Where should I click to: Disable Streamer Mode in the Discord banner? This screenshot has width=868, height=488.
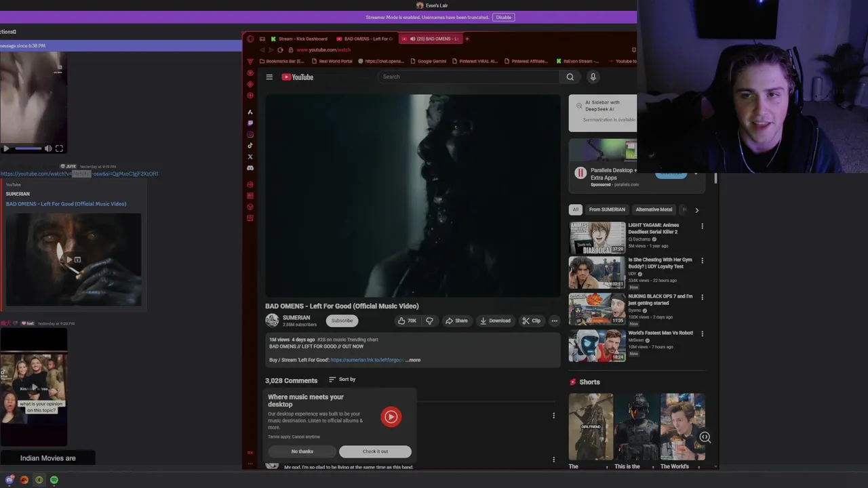coord(504,18)
